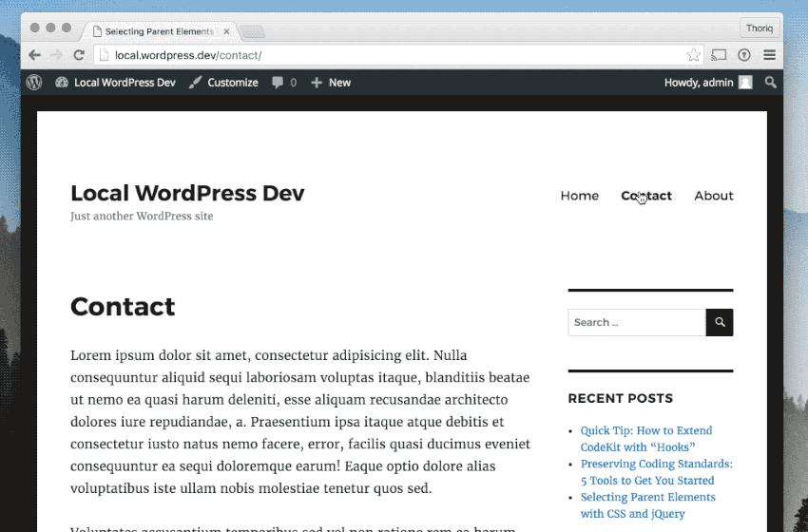The image size is (808, 532).
Task: Open Preserving Coding Standards post link
Action: pyautogui.click(x=657, y=472)
